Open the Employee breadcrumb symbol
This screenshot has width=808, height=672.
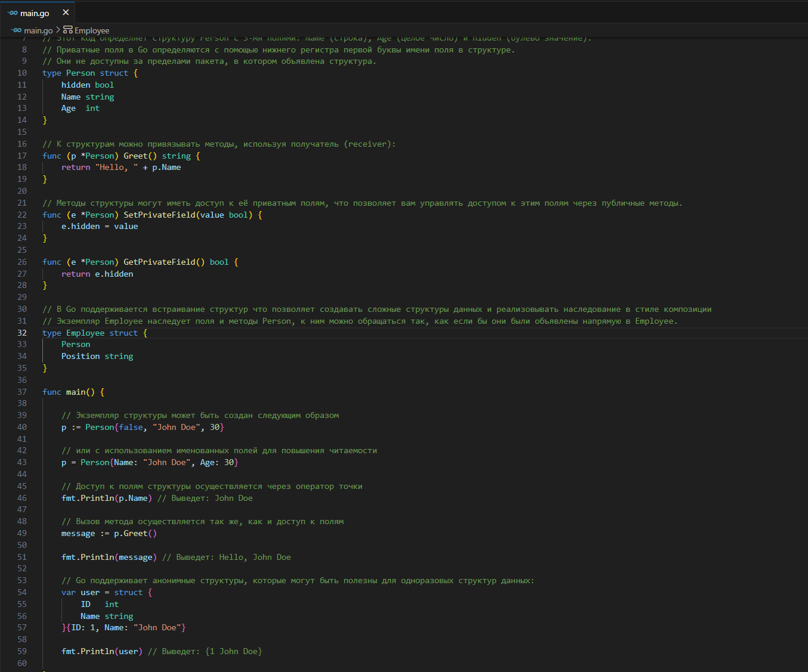point(92,30)
